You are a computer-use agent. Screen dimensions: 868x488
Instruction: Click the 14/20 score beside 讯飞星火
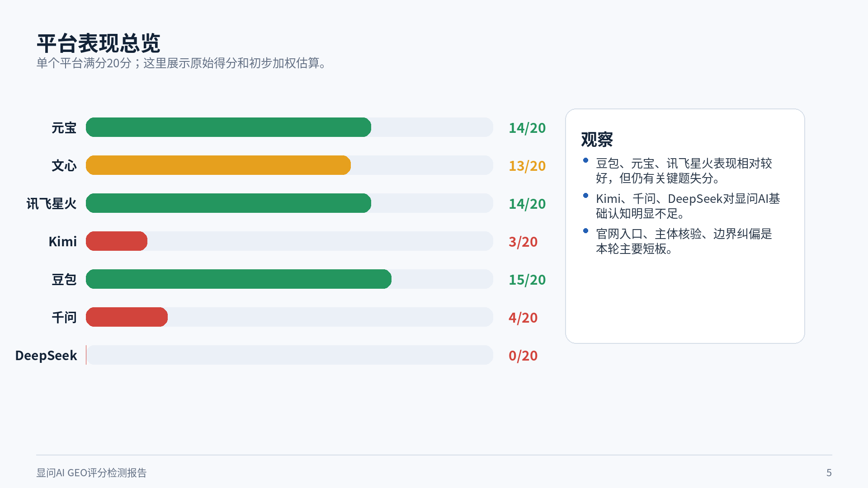(527, 204)
